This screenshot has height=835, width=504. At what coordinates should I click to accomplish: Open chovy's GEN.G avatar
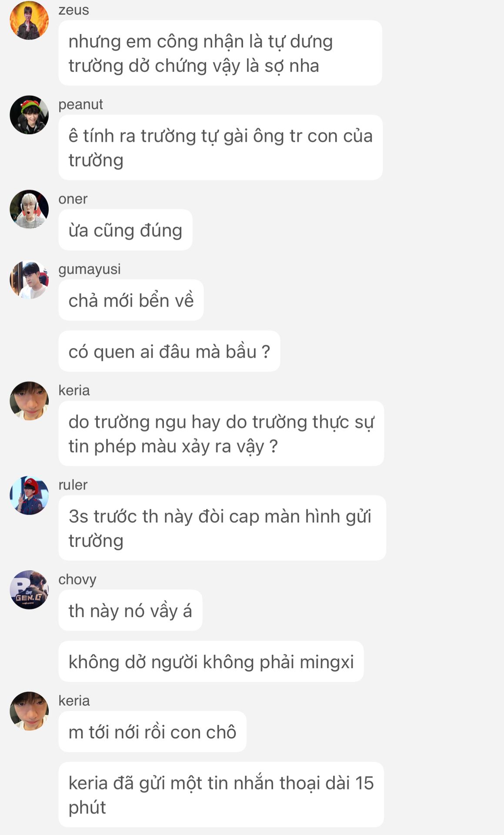[29, 590]
